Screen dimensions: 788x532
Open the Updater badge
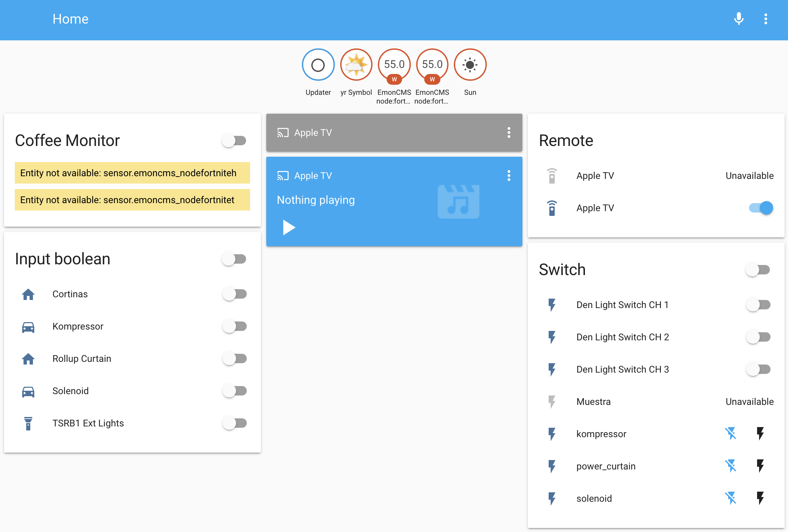click(318, 65)
